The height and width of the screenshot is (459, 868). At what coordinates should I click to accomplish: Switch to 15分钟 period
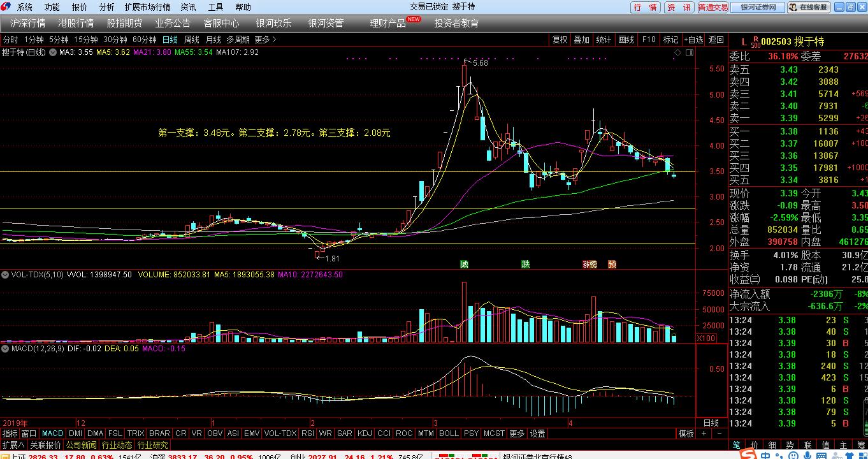tap(86, 40)
